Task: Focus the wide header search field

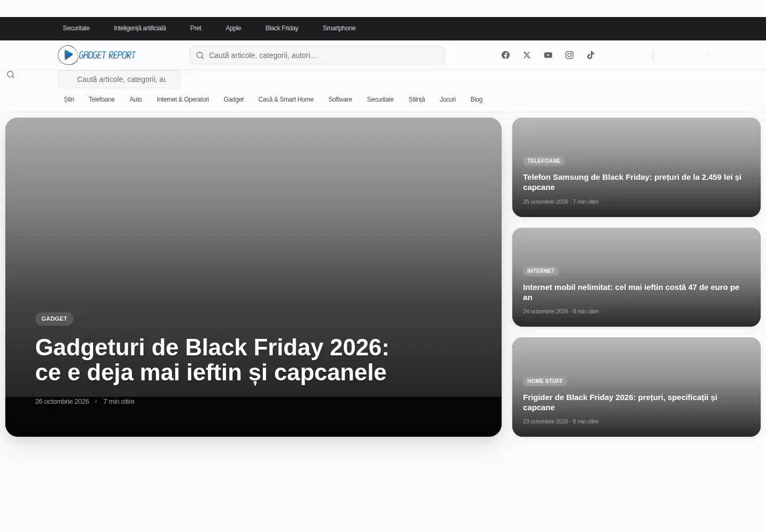Action: pos(317,55)
